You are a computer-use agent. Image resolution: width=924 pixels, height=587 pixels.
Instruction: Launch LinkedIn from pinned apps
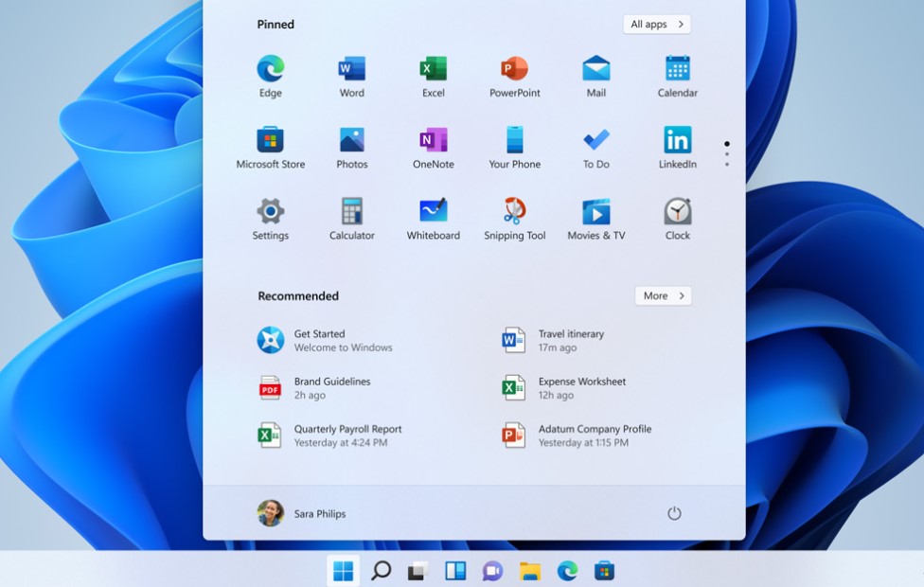point(677,141)
